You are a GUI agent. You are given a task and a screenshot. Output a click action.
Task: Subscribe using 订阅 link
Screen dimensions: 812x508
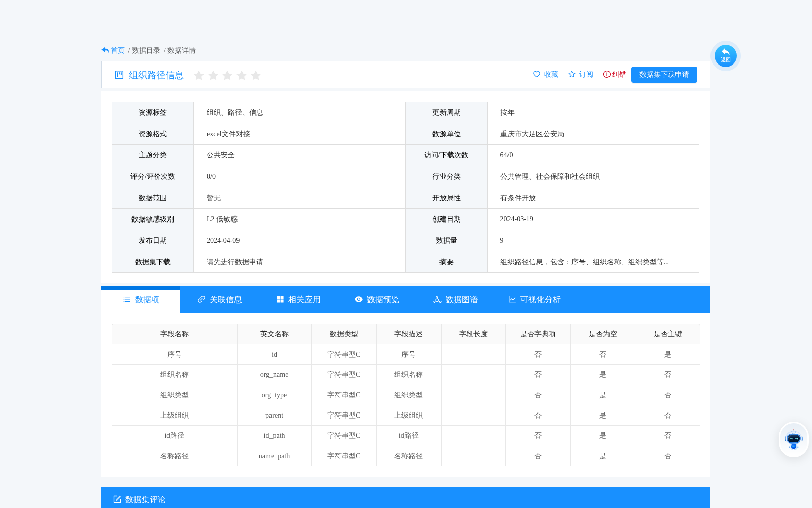(x=586, y=75)
